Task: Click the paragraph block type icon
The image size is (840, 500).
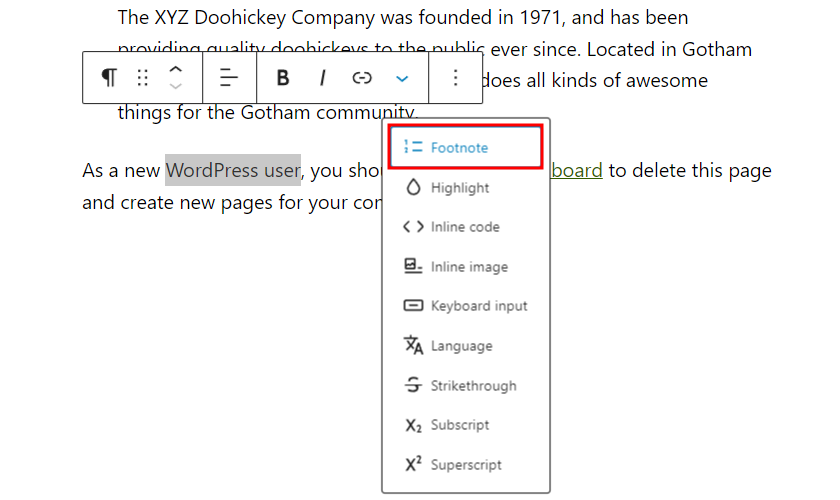Action: [109, 78]
